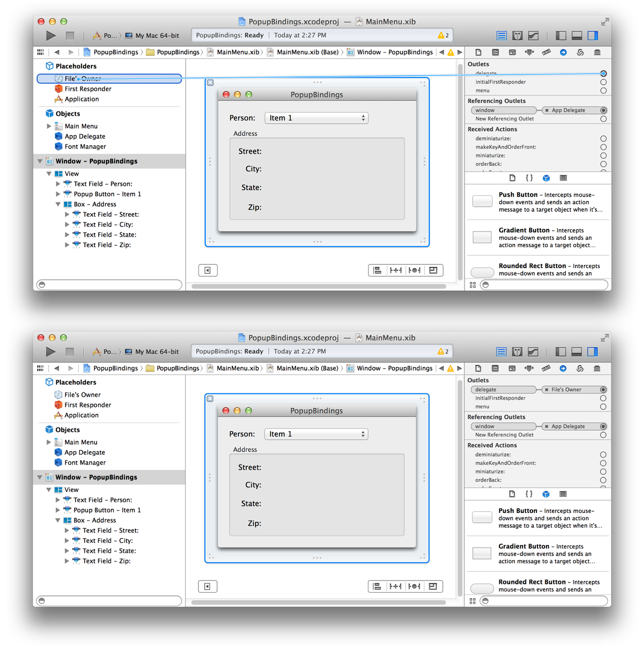Screen dimensions: 644x652
Task: Select deminiaturize: action circle, bottom window
Action: pos(603,455)
